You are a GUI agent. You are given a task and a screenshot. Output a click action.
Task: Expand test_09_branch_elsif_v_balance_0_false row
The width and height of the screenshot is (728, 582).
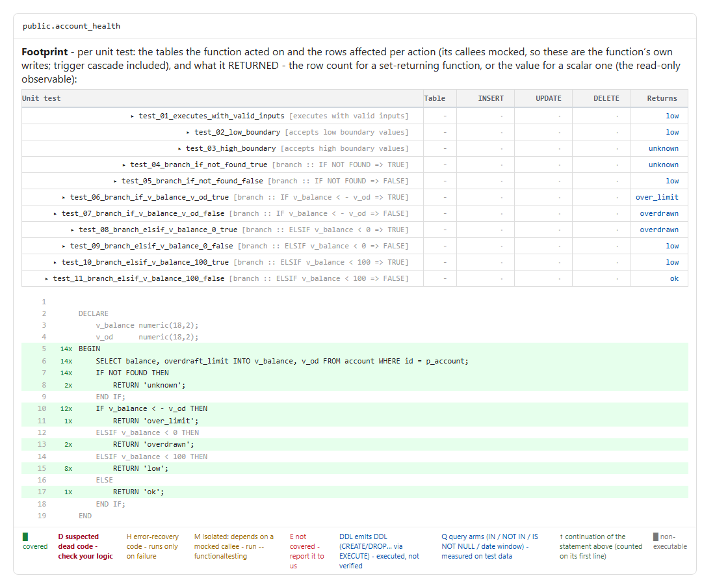[64, 246]
